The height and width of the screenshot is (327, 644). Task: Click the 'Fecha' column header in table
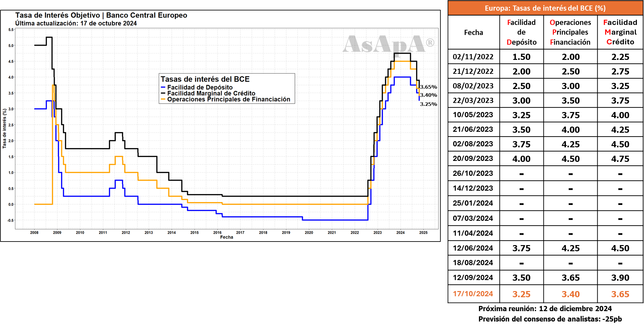(x=474, y=32)
